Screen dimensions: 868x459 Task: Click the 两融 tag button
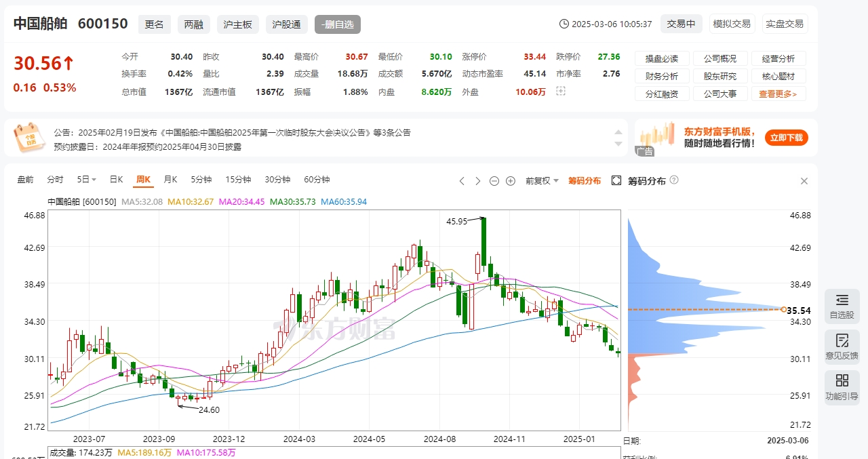tap(194, 24)
